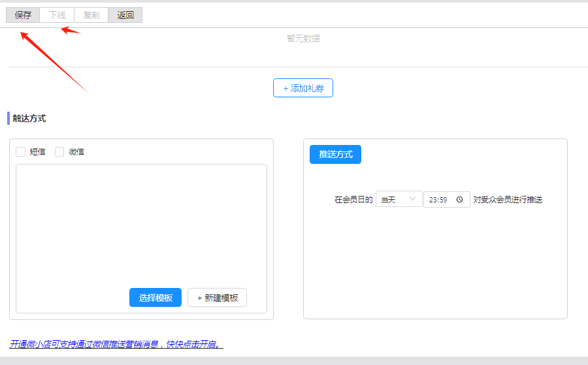Click the 下线 button
The image size is (588, 365).
click(x=57, y=15)
